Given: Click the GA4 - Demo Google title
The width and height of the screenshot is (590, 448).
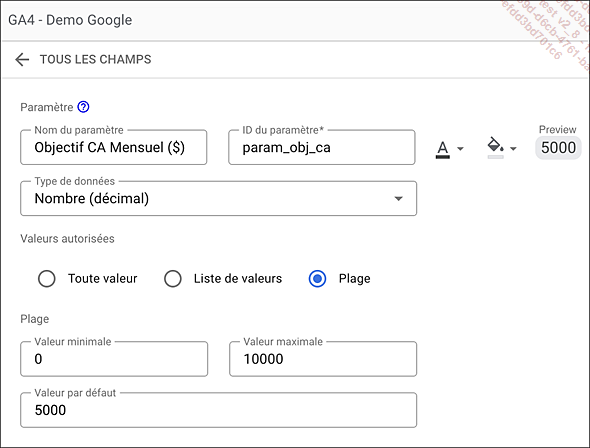Looking at the screenshot, I should 70,20.
